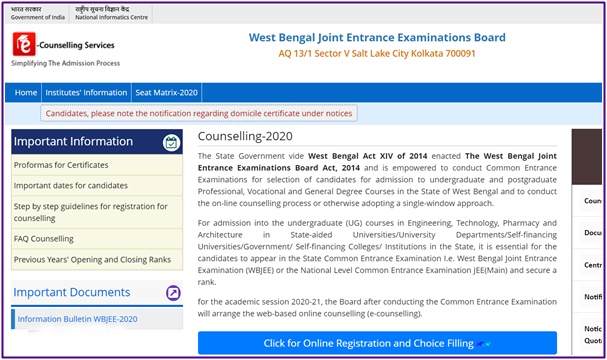Image resolution: width=607 pixels, height=360 pixels.
Task: Click the Government of India header link
Action: [38, 13]
